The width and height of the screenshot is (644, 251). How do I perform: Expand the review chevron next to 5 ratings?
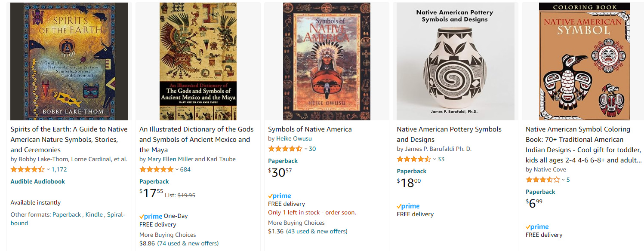point(564,180)
